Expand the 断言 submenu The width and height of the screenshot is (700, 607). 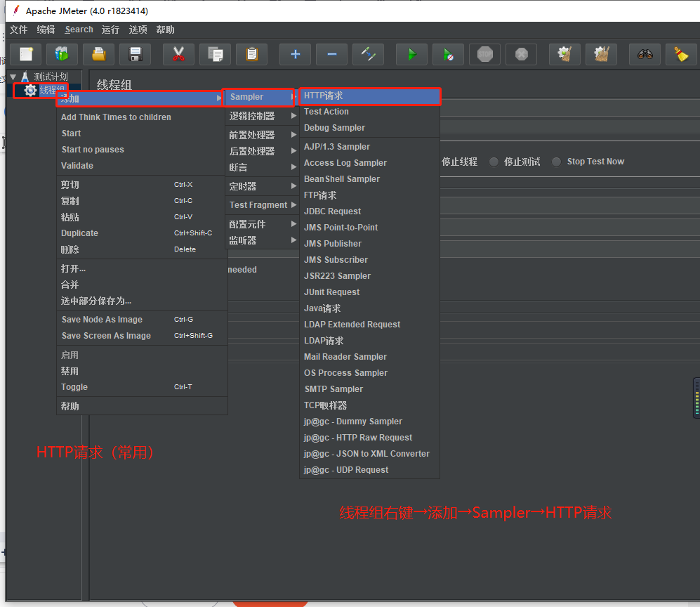[263, 167]
